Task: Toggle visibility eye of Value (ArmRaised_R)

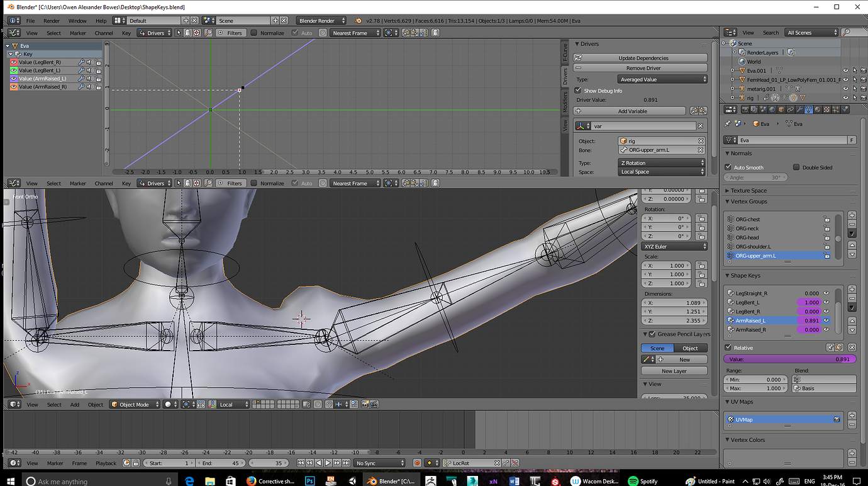Action: coord(14,87)
